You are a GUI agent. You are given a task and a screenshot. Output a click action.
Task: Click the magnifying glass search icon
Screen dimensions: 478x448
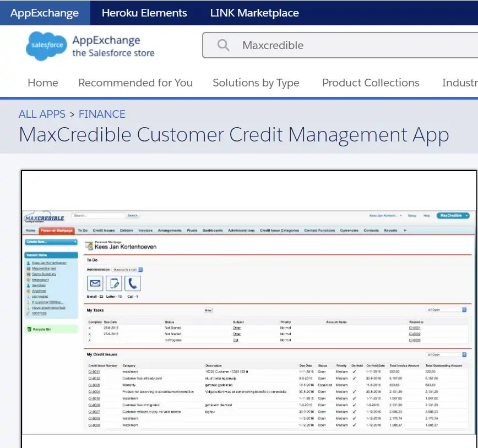(x=223, y=45)
